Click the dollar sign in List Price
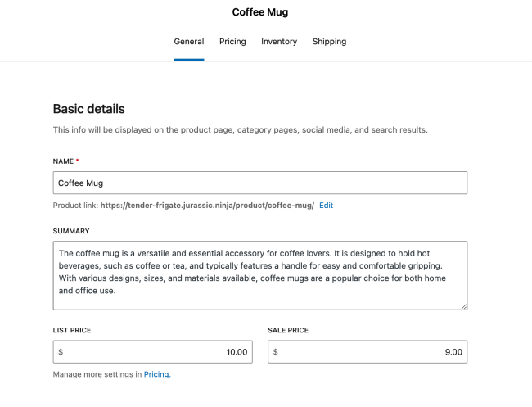This screenshot has height=407, width=532. (x=61, y=352)
